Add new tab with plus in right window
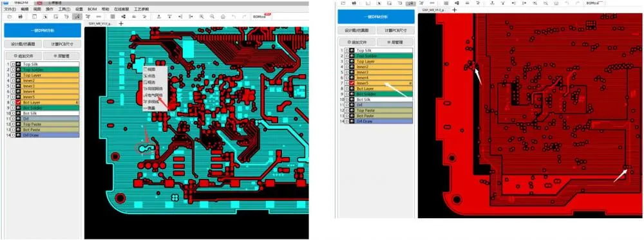 point(454,10)
